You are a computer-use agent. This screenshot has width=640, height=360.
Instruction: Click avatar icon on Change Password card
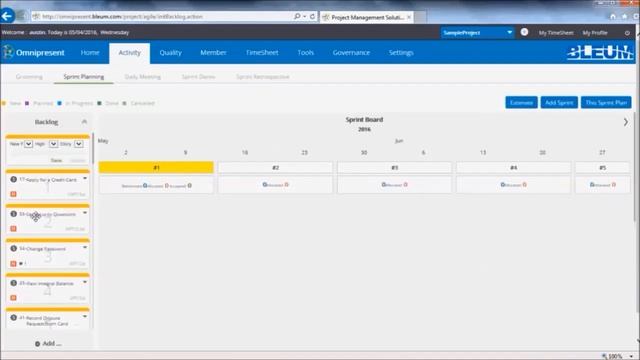13,249
